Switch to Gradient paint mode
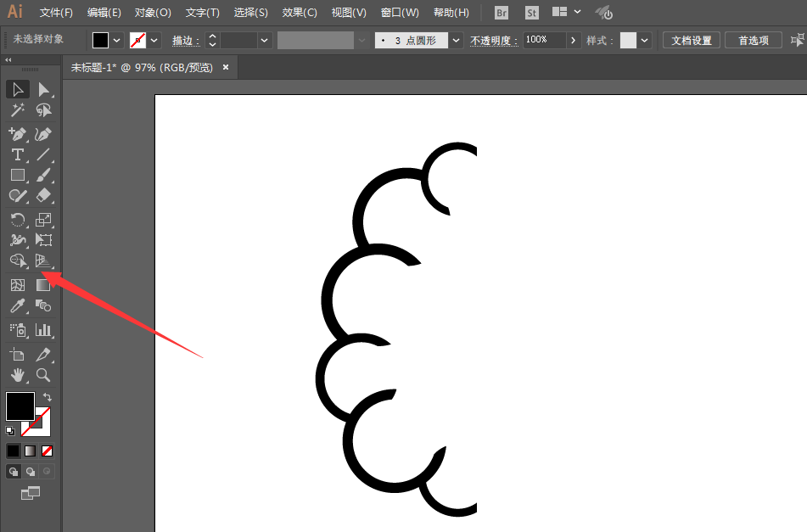Viewport: 807px width, 532px height. tap(31, 451)
